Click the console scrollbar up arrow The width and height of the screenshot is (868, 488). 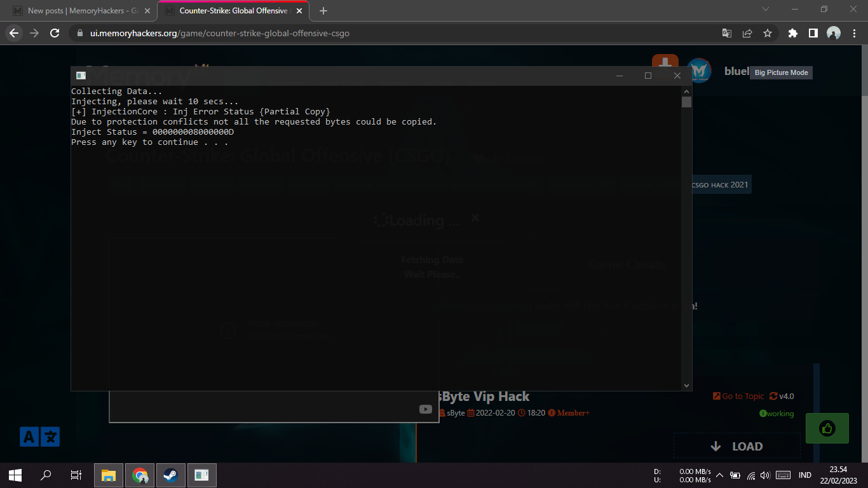[686, 91]
